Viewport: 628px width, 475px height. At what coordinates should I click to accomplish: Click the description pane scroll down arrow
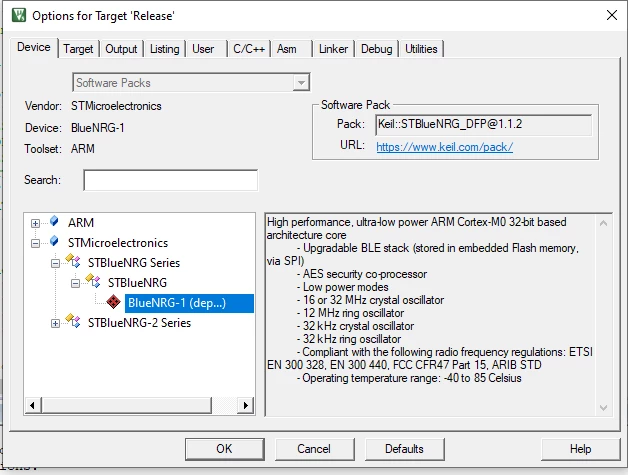coord(603,407)
